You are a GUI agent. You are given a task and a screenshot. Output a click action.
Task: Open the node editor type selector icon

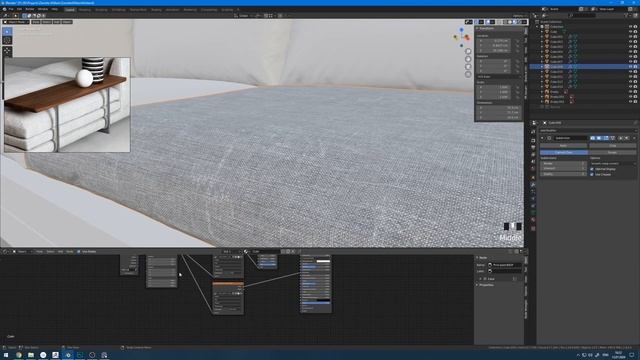click(x=5, y=251)
